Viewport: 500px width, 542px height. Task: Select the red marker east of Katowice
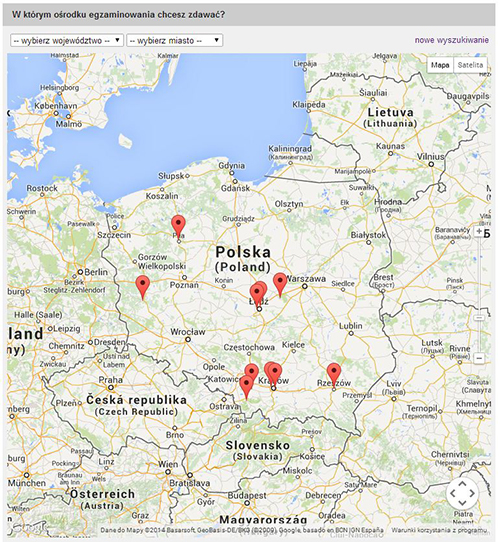[x=252, y=372]
